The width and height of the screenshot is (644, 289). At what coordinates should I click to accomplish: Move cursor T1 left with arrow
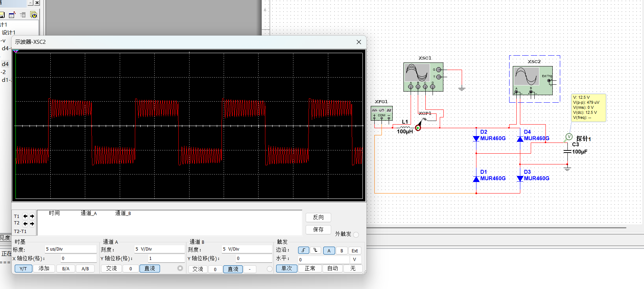click(25, 216)
